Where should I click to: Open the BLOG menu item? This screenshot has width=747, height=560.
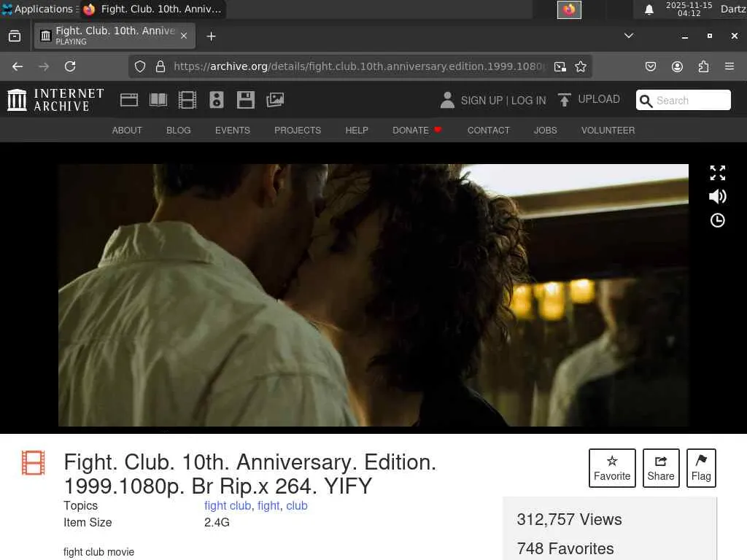(178, 131)
